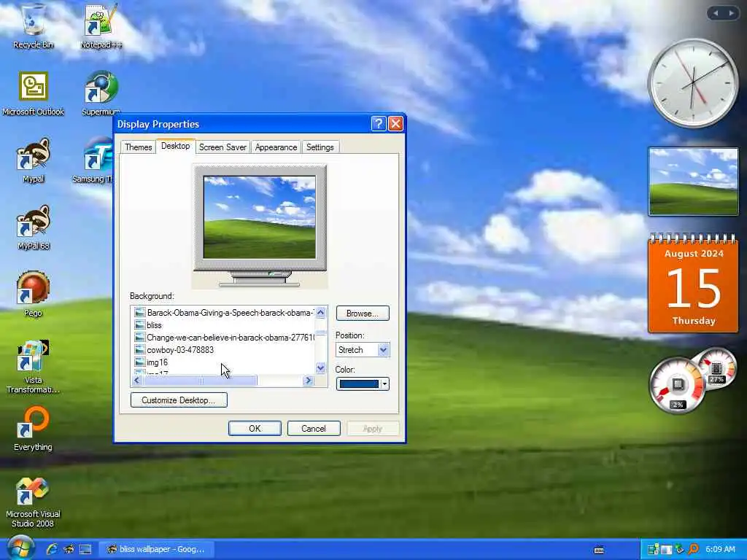Close the Display Properties dialog
The width and height of the screenshot is (747, 560).
[x=395, y=124]
